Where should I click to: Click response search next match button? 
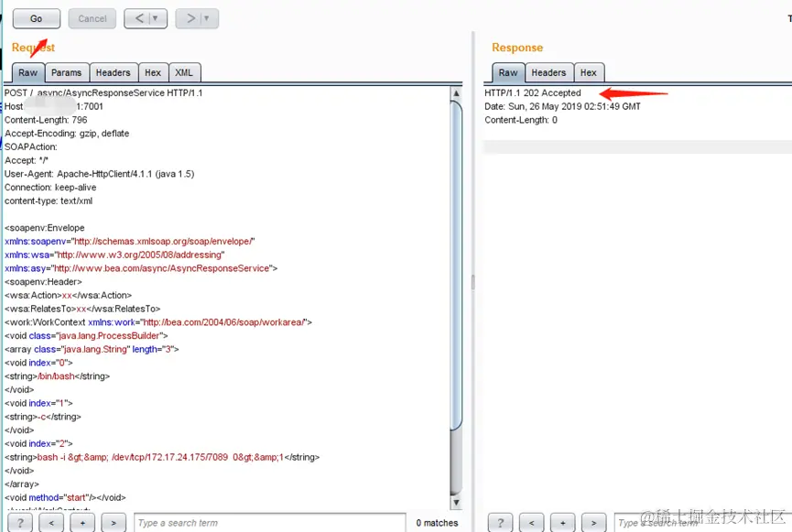pyautogui.click(x=594, y=523)
